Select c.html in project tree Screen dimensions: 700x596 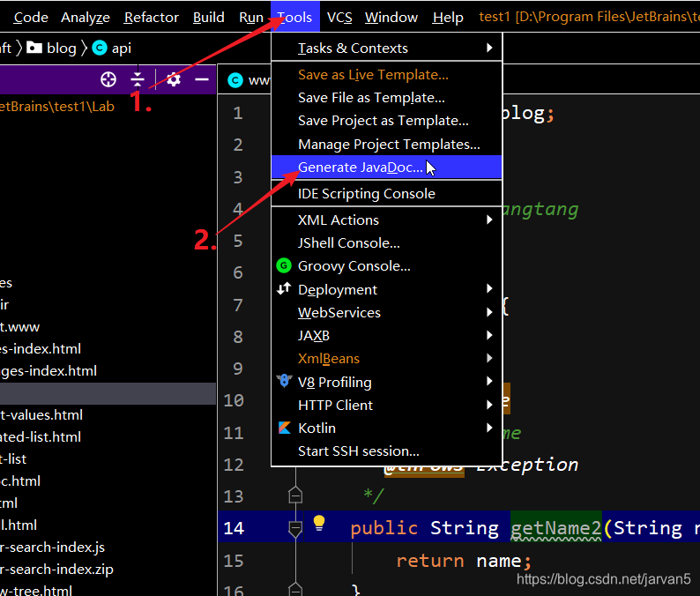click(20, 481)
